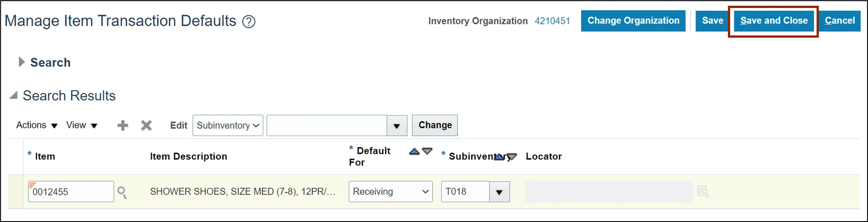The height and width of the screenshot is (222, 868).
Task: Open the T018 subinventory dropdown arrow
Action: point(499,192)
